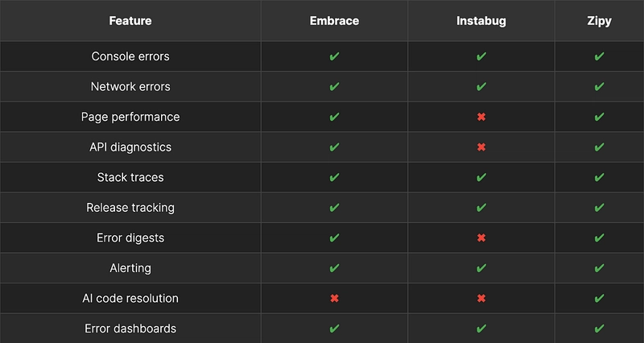The width and height of the screenshot is (644, 343).
Task: Click Zipy's check mark for AI code resolution
Action: click(599, 298)
